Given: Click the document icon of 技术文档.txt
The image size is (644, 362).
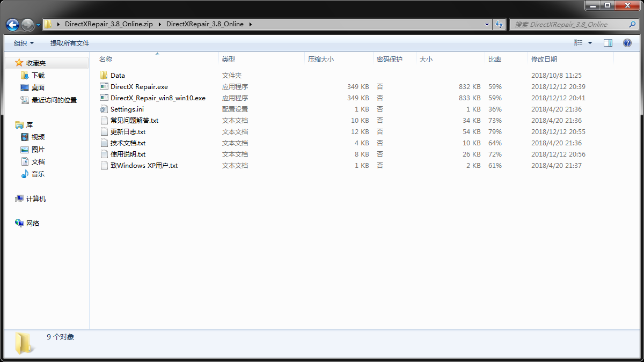Looking at the screenshot, I should pos(104,143).
